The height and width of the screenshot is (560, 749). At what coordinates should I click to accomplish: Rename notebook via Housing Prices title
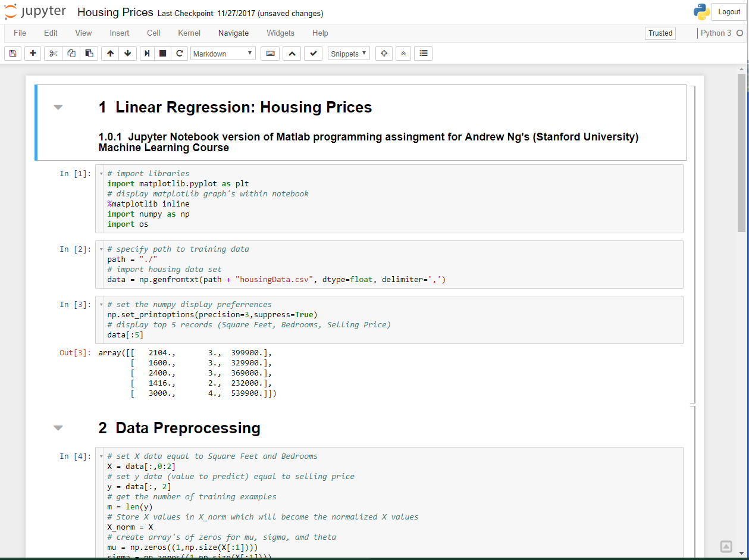click(x=115, y=12)
